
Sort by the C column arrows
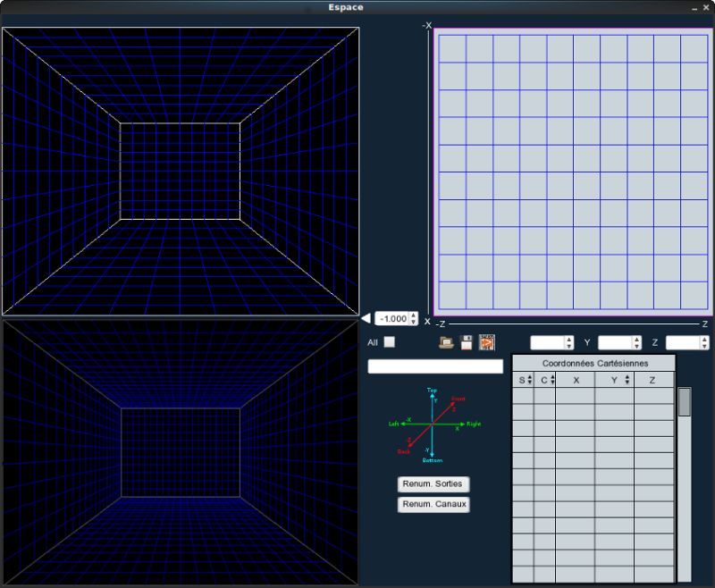(x=551, y=380)
